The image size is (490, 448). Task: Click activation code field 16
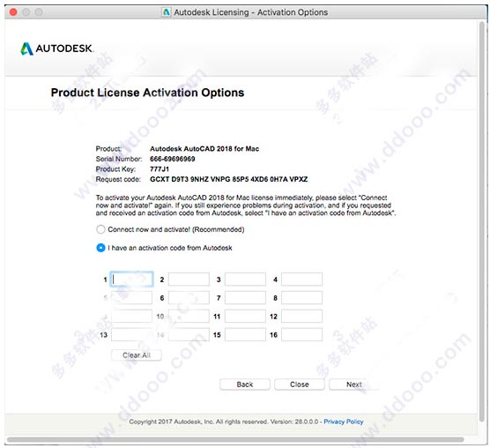(302, 334)
